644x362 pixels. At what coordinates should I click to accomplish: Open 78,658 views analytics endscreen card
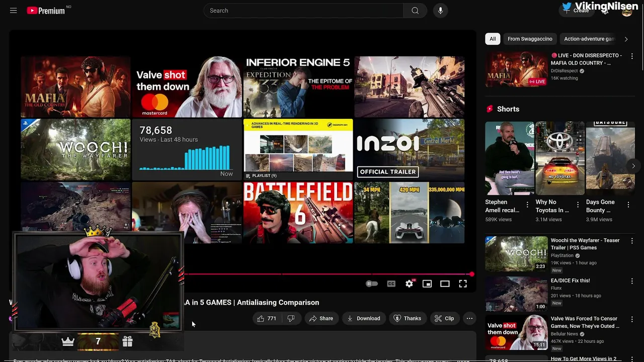187,149
